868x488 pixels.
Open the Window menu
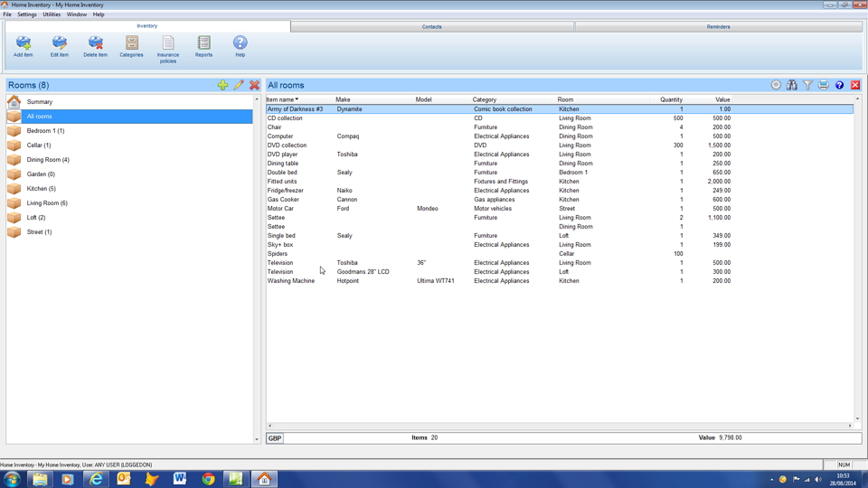[x=76, y=14]
